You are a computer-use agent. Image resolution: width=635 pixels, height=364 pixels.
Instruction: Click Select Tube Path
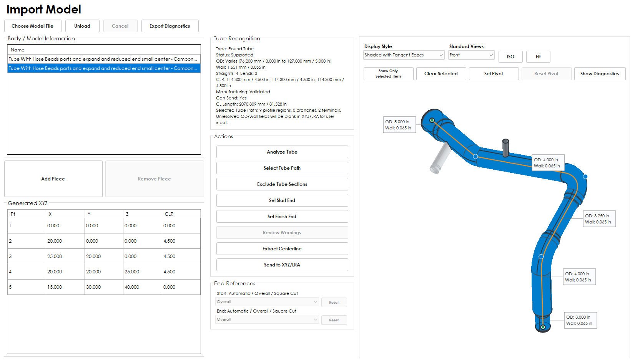[x=282, y=168]
